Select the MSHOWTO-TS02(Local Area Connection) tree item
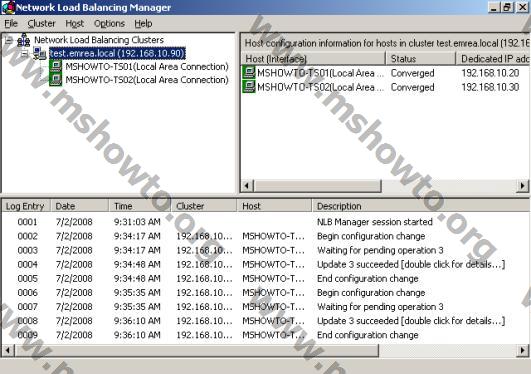 coord(147,80)
